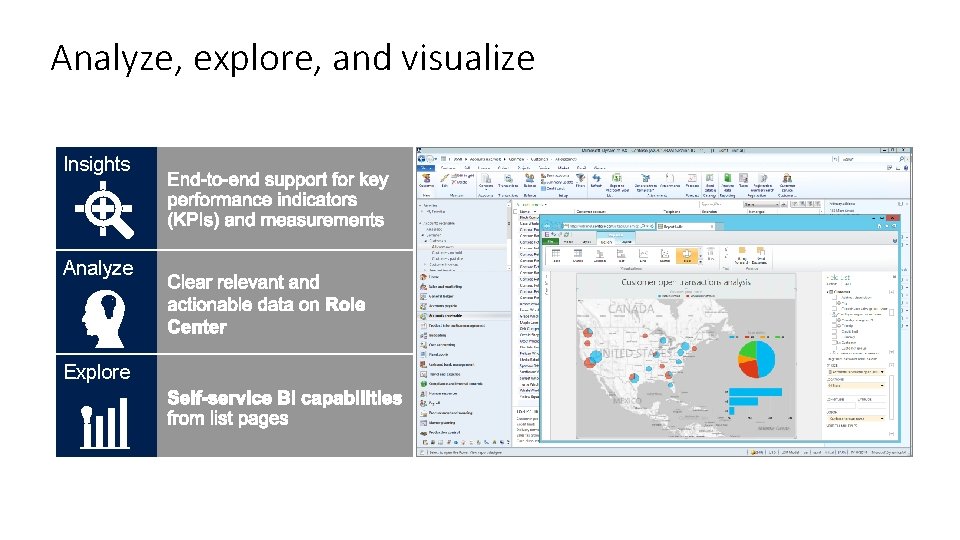Click the Explore bar chart icon

tap(105, 424)
